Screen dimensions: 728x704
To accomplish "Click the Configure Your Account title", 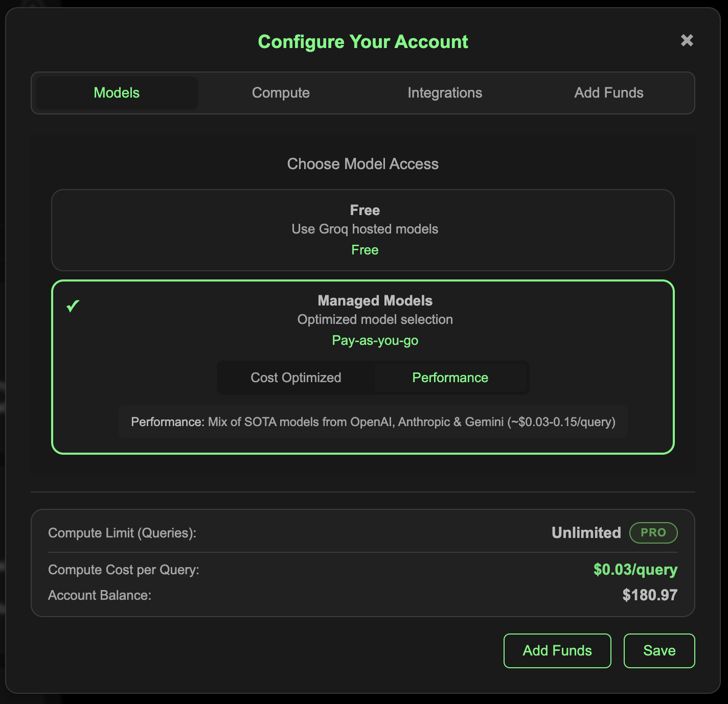I will [x=362, y=42].
